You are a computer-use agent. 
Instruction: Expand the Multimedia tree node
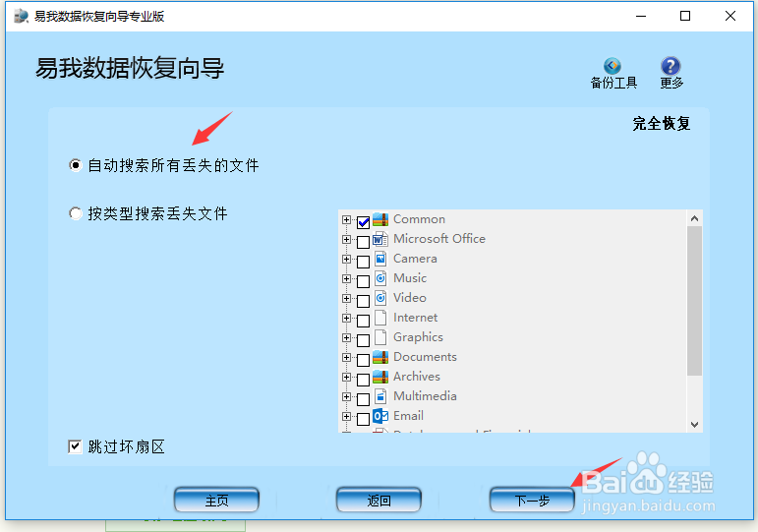coord(346,396)
